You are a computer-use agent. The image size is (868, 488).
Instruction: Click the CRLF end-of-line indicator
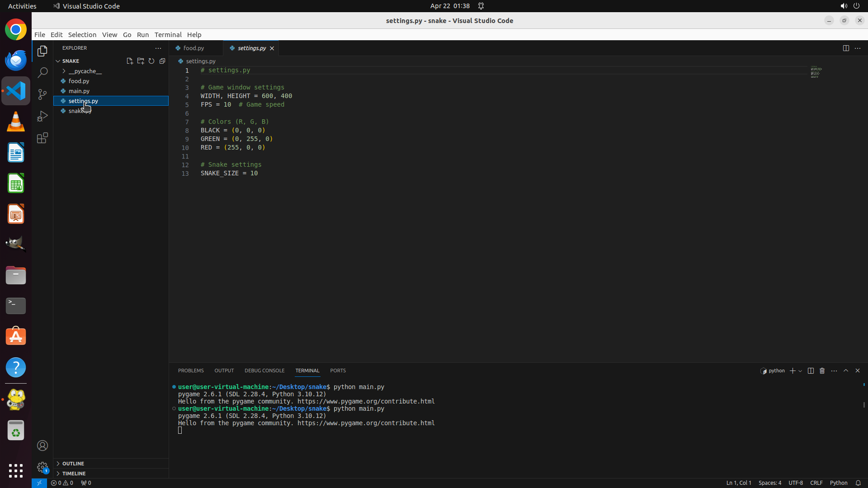tap(816, 483)
